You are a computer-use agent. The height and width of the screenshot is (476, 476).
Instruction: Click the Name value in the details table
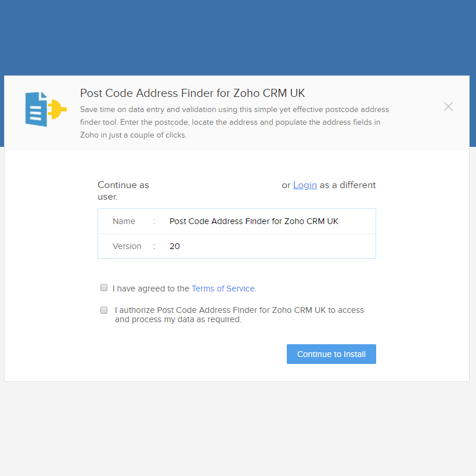point(254,221)
